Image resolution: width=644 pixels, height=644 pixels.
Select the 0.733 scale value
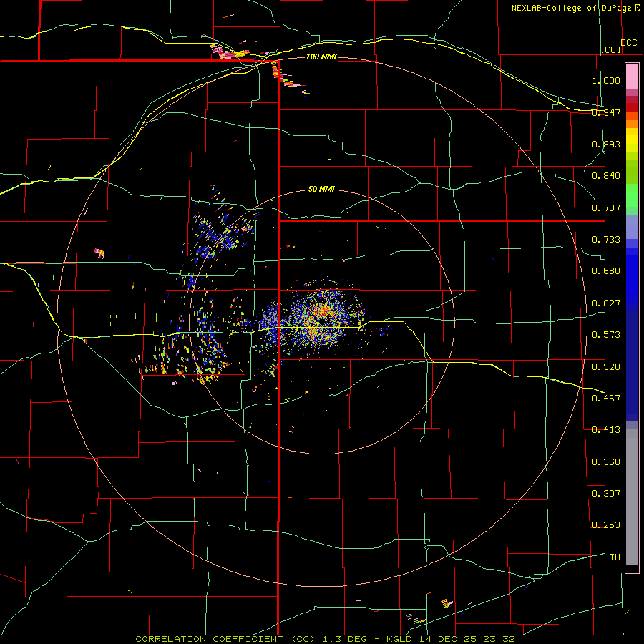coord(606,240)
